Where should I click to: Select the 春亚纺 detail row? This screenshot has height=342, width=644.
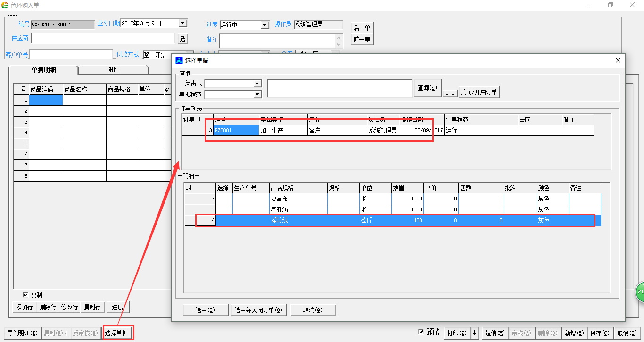393,209
